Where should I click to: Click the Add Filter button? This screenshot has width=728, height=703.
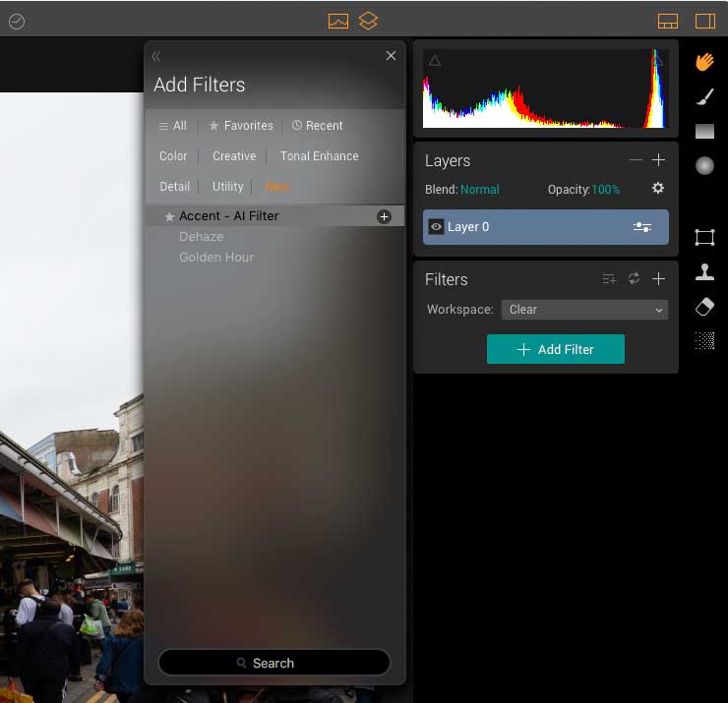pos(555,349)
